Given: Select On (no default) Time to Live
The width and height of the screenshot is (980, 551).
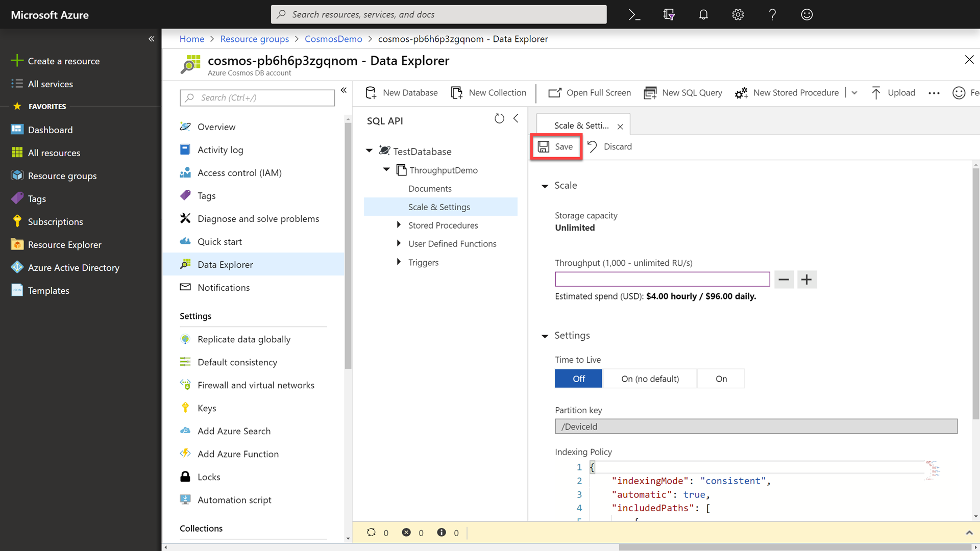Looking at the screenshot, I should 650,379.
